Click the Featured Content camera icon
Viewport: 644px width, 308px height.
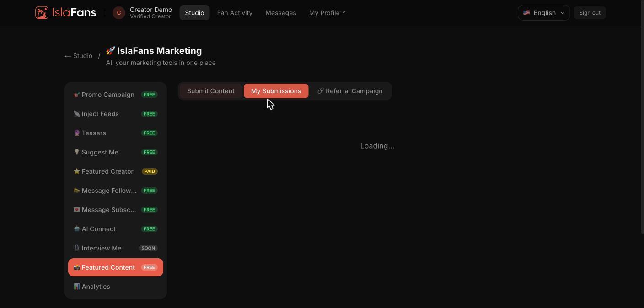(x=77, y=267)
